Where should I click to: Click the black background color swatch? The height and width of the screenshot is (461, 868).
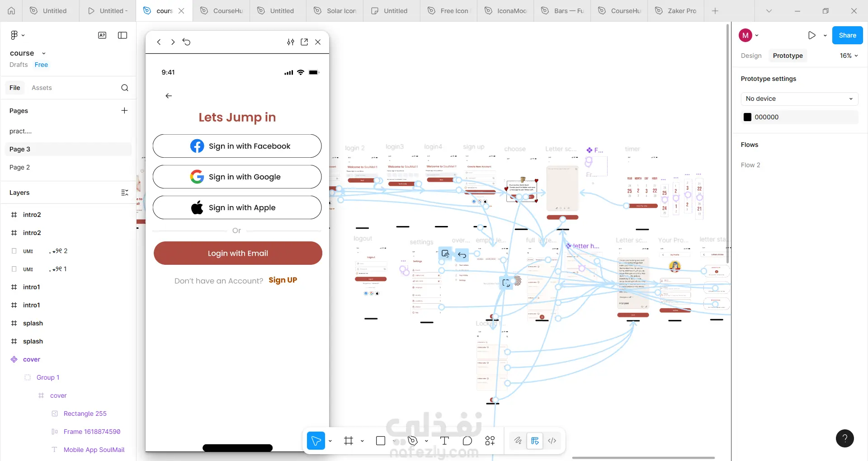(x=747, y=117)
